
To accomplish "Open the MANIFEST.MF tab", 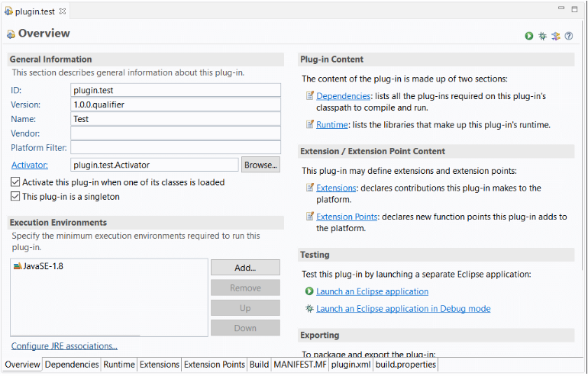I will [x=300, y=365].
